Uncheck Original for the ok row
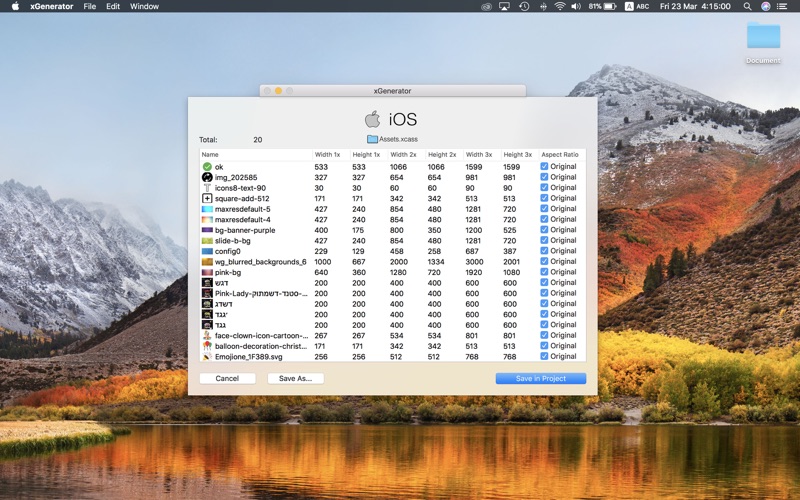The height and width of the screenshot is (500, 800). 544,166
